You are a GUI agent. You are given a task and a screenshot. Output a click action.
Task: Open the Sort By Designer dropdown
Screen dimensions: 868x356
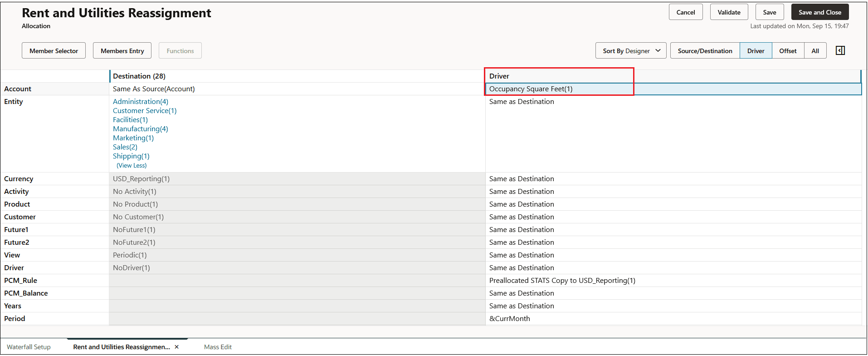(x=630, y=51)
